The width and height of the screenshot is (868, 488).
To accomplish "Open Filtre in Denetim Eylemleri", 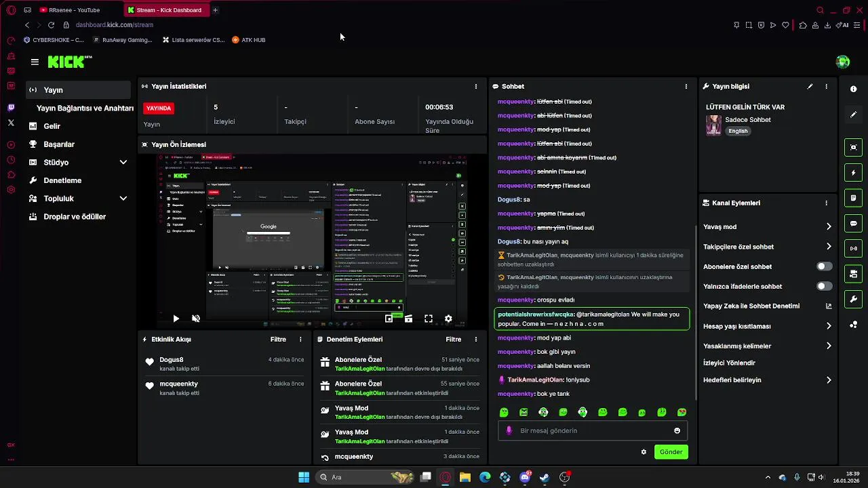I will pyautogui.click(x=454, y=339).
